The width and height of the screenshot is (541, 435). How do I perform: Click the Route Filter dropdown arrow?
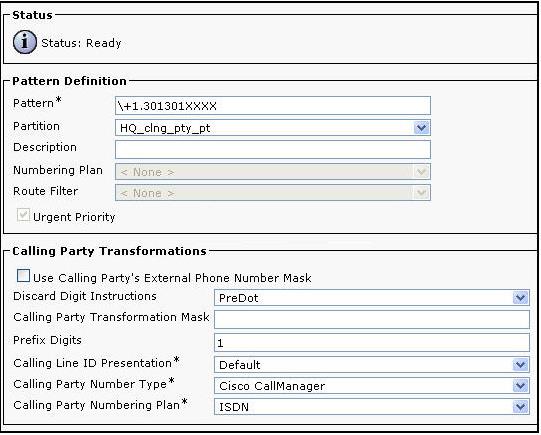421,193
